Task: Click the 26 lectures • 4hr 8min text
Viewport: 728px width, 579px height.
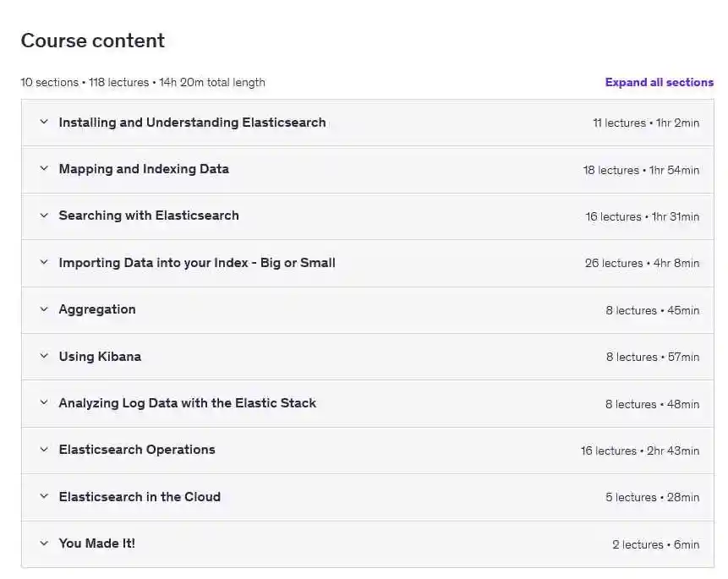Action: pos(642,263)
